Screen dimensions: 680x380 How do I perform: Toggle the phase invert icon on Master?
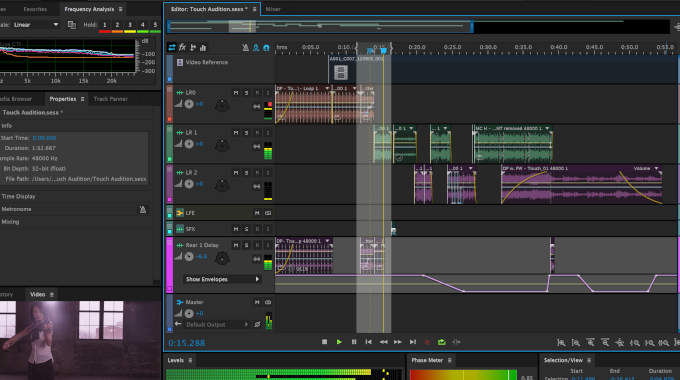(x=257, y=324)
